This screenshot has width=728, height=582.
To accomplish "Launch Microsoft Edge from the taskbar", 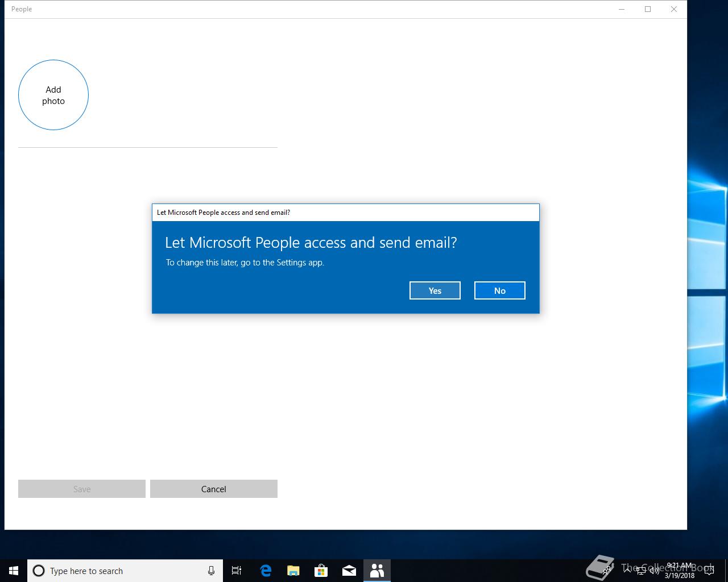I will pos(266,571).
